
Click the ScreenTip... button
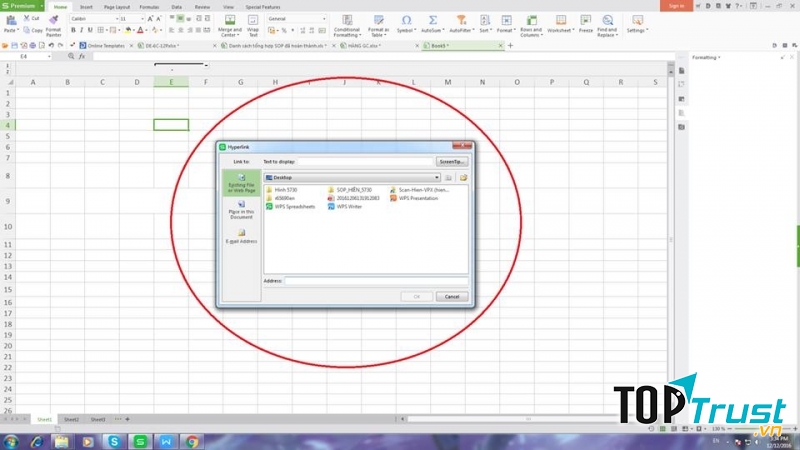click(452, 161)
